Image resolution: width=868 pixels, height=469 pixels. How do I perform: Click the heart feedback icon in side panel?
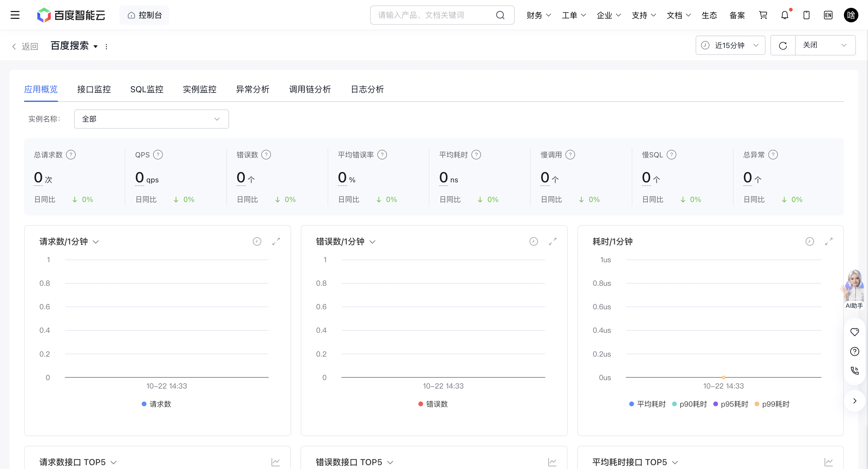coord(854,332)
